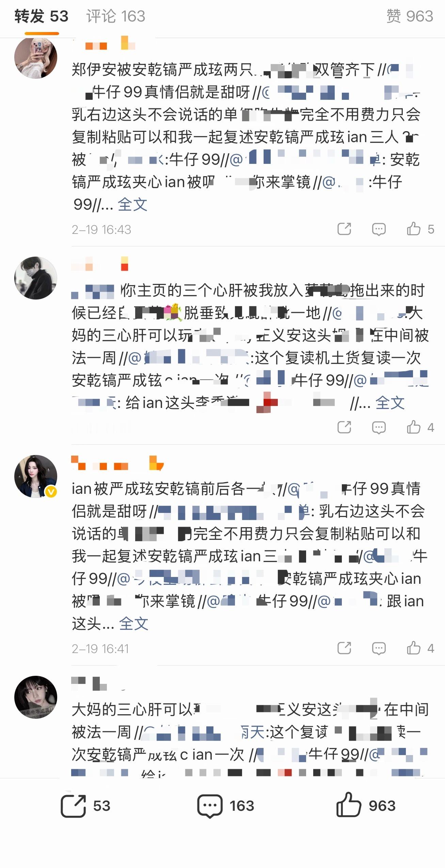
Task: Open comment icon on the 16:41 repost
Action: pos(379,648)
